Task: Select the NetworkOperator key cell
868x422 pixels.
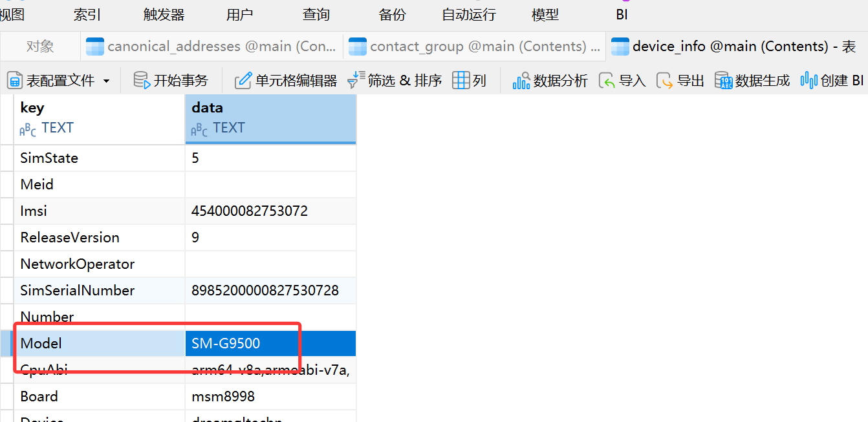Action: (100, 264)
